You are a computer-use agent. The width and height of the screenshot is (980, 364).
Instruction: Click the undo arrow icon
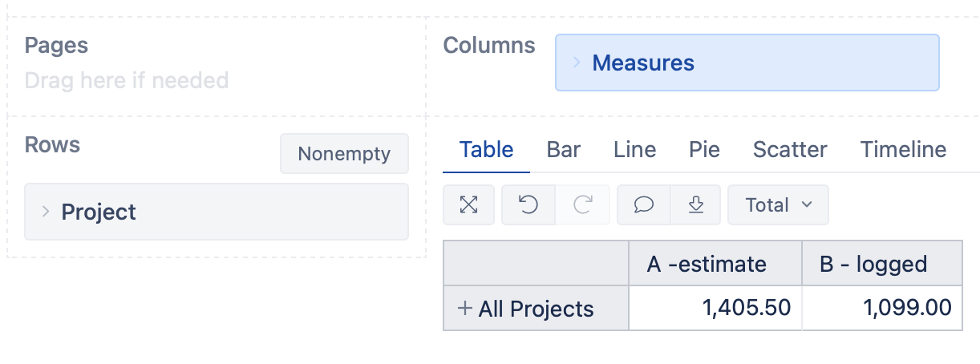tap(528, 205)
